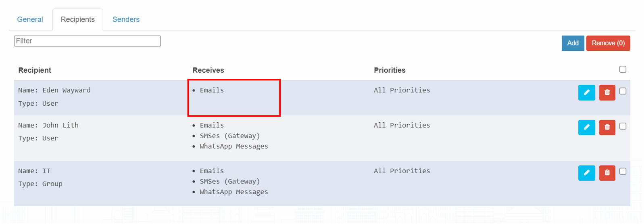Click the blue Add button
Screen dimensions: 644x224
(573, 43)
